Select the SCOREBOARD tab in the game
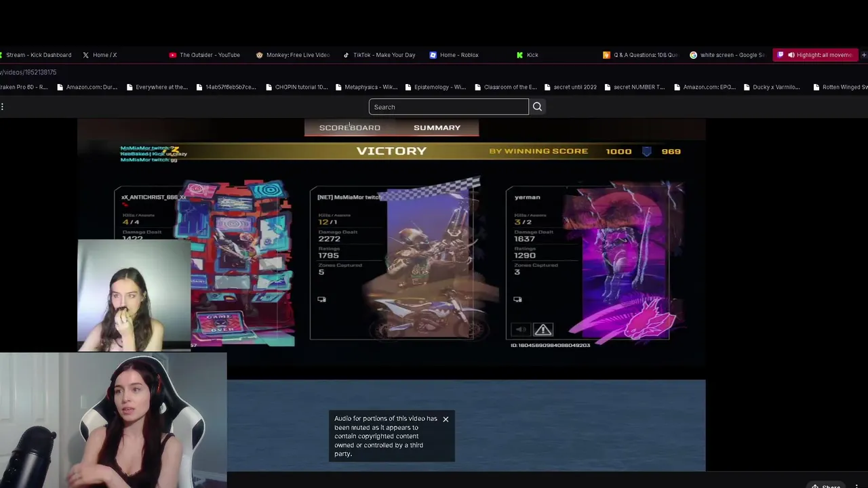 [x=350, y=127]
